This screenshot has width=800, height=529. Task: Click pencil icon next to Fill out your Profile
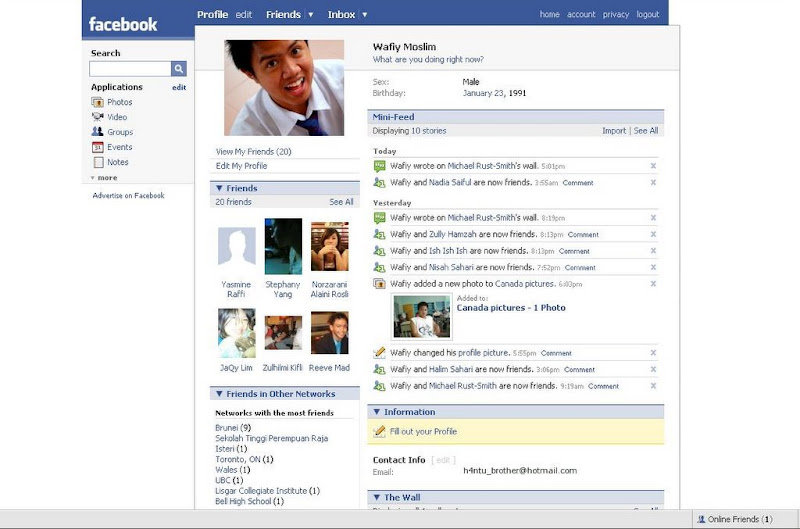point(379,432)
